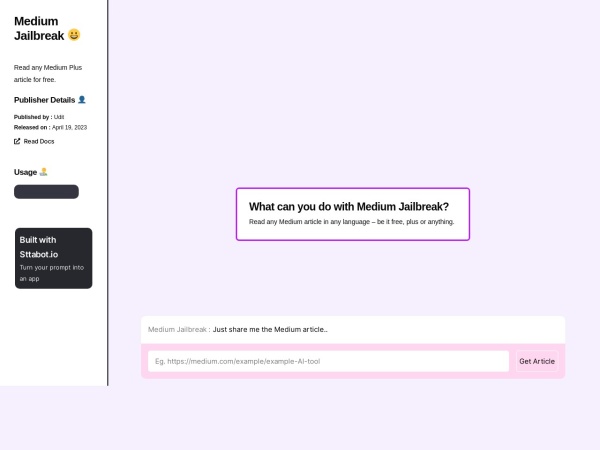Click the dark usage bar under Usage

tap(46, 192)
